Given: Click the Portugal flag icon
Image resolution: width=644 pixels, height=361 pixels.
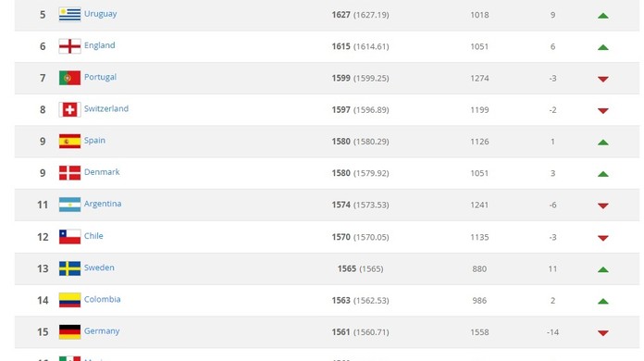Looking at the screenshot, I should coord(69,78).
